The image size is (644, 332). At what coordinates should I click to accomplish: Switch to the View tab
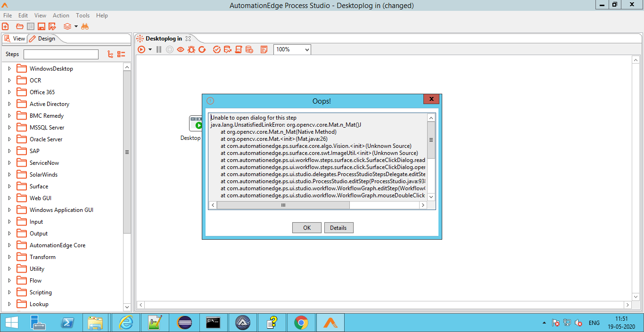pyautogui.click(x=15, y=39)
